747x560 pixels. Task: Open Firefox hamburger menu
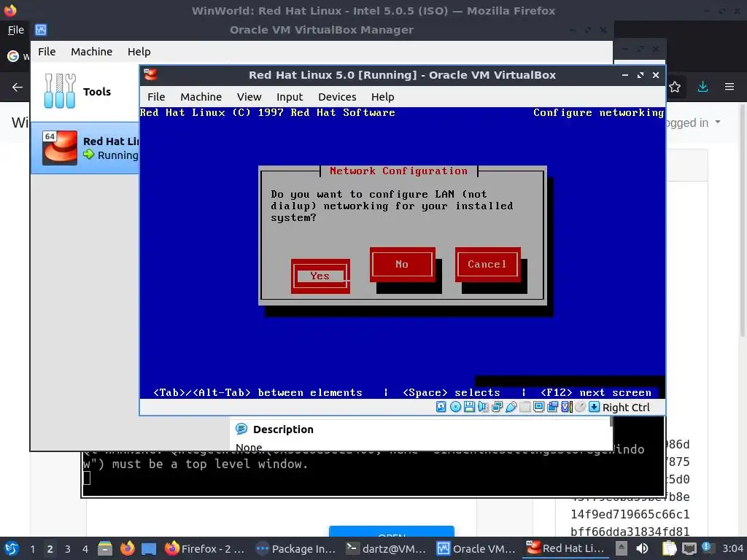(x=729, y=87)
